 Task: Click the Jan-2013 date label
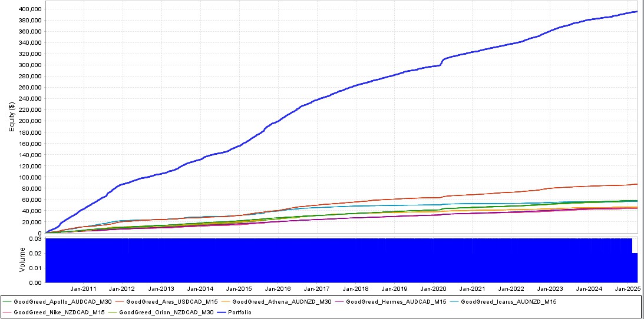point(161,288)
